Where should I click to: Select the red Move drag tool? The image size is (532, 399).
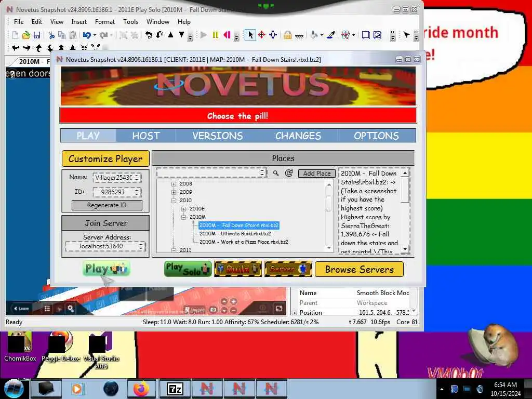coord(262,35)
